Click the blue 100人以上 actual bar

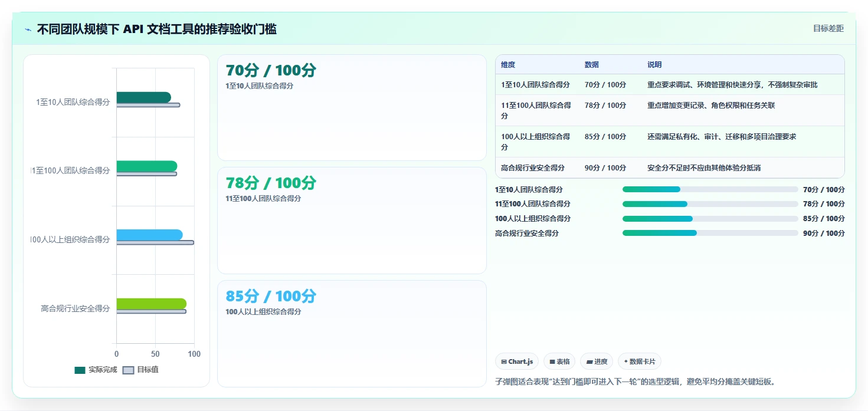(x=149, y=235)
